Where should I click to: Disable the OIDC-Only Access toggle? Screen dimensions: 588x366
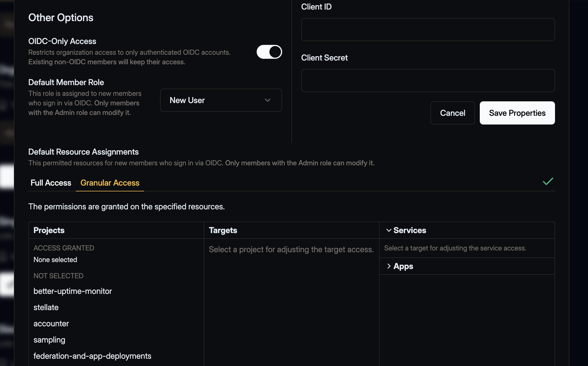(269, 52)
